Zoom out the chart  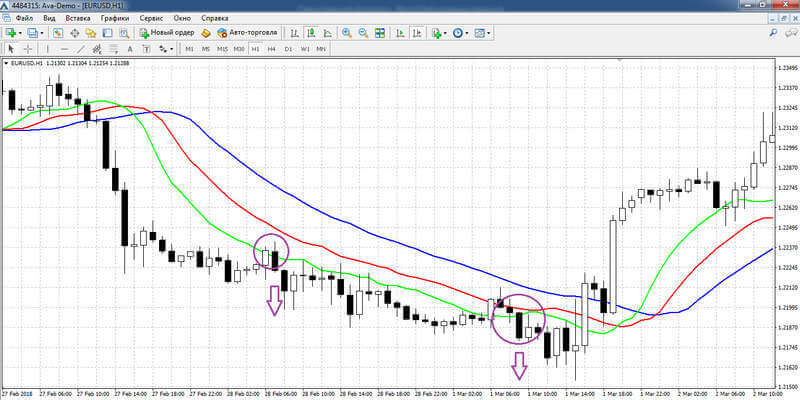point(363,33)
